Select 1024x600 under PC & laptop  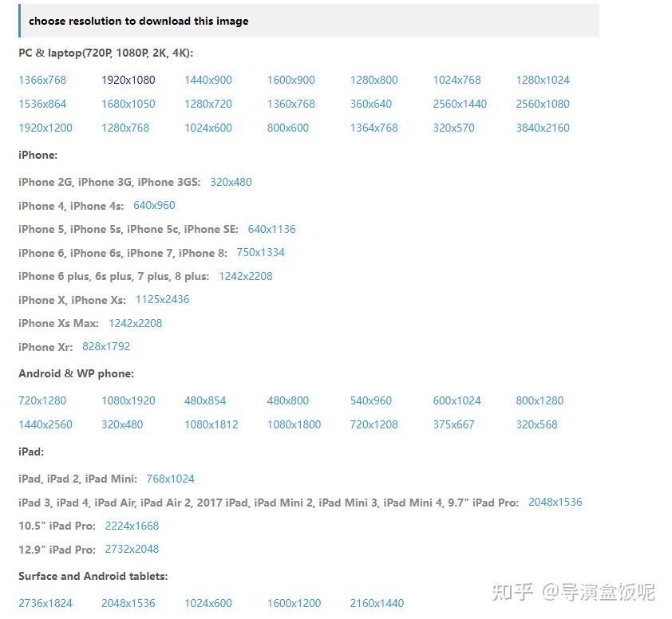[208, 128]
